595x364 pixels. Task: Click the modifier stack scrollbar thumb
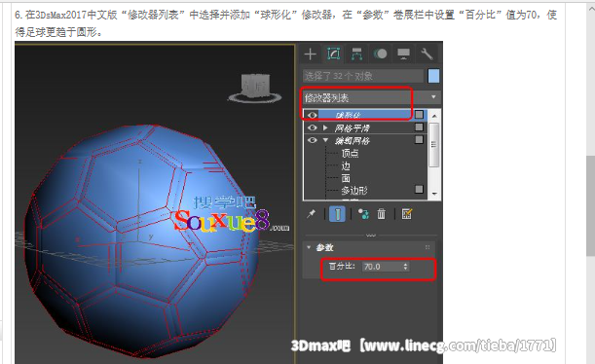click(434, 144)
